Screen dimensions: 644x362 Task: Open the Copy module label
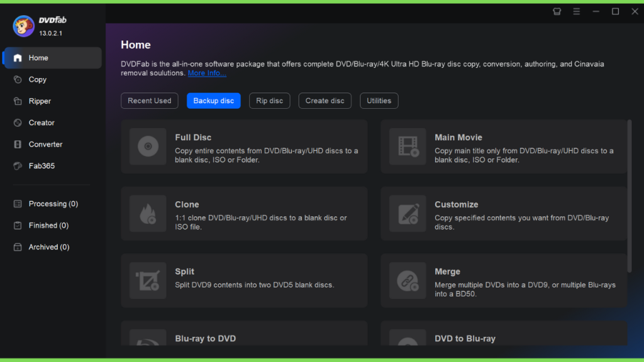[x=37, y=80]
